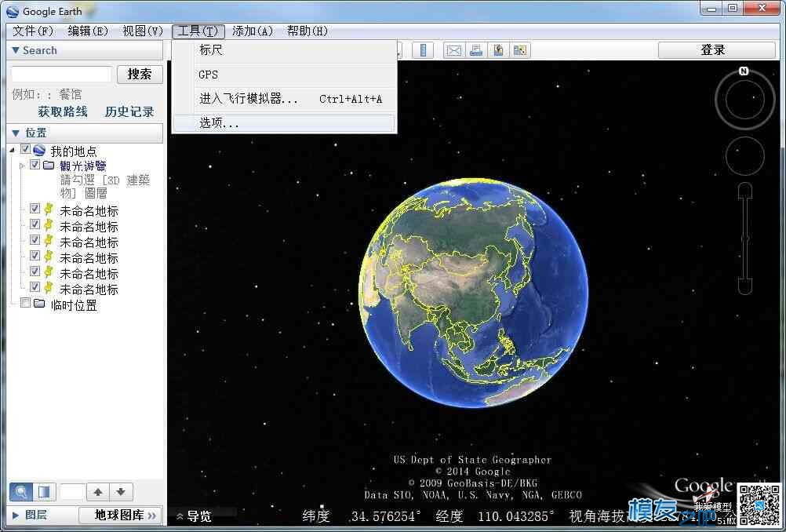Select the 我的地点 tree item label

[74, 151]
